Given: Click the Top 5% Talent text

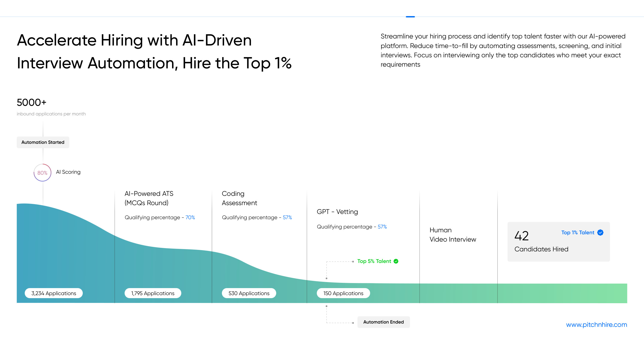Looking at the screenshot, I should point(374,261).
